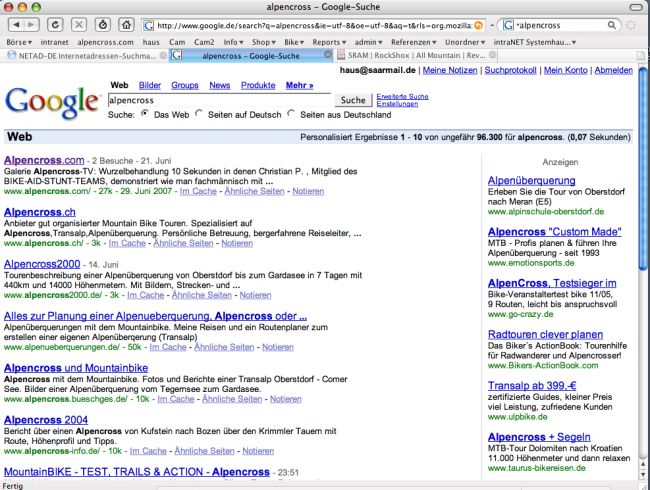Close the NETAD-DE tab with its close icon
Screen dimensions: 650x490
click(x=163, y=55)
